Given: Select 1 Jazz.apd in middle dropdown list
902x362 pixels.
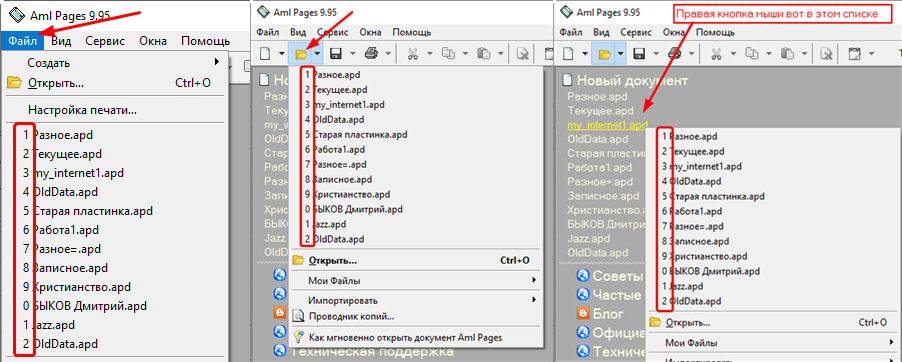Looking at the screenshot, I should 415,224.
